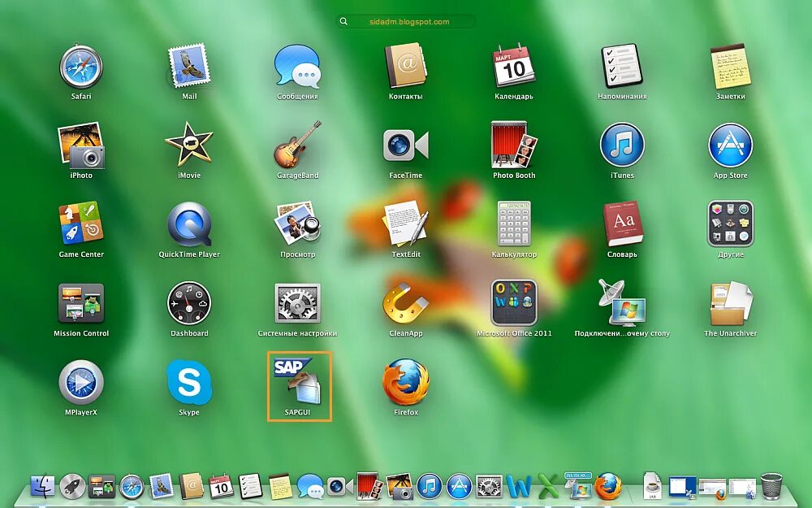Launch iPhoto from the Launchpad grid
This screenshot has height=508, width=812.
click(81, 145)
